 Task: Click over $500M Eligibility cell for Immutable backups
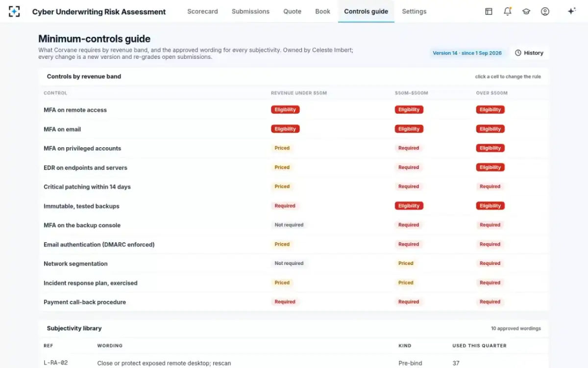point(490,206)
